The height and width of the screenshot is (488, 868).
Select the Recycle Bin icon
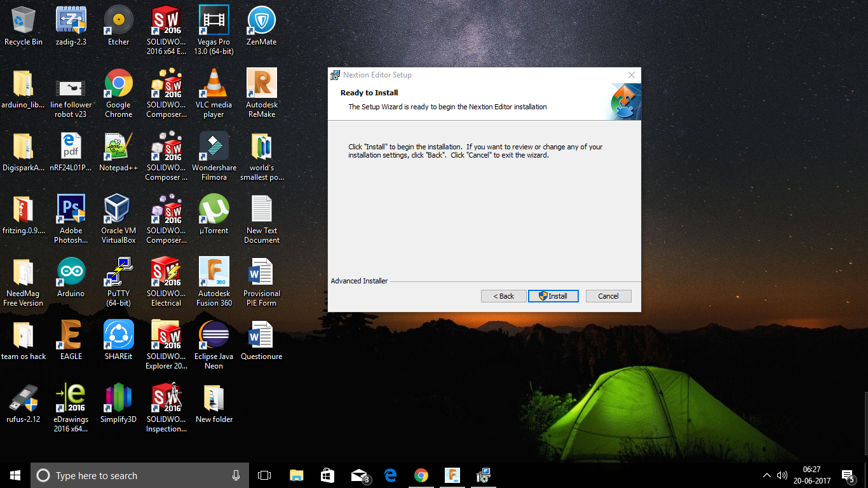click(x=24, y=26)
